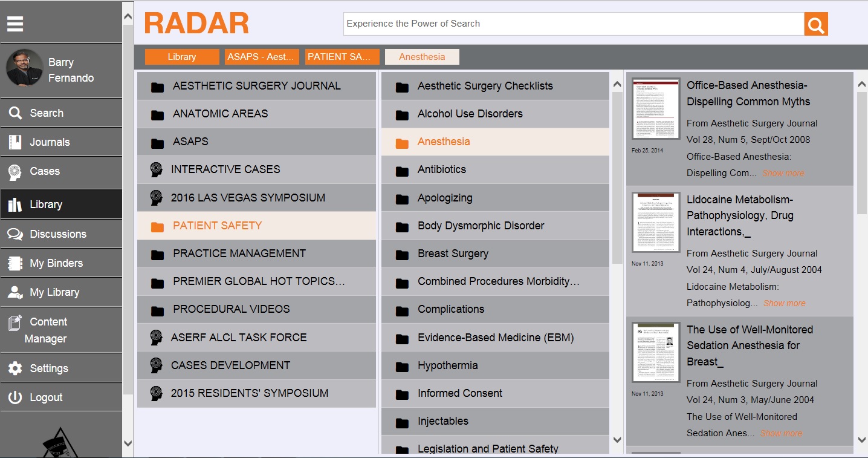Select the Cases head icon in sidebar
The height and width of the screenshot is (458, 868).
click(x=15, y=172)
